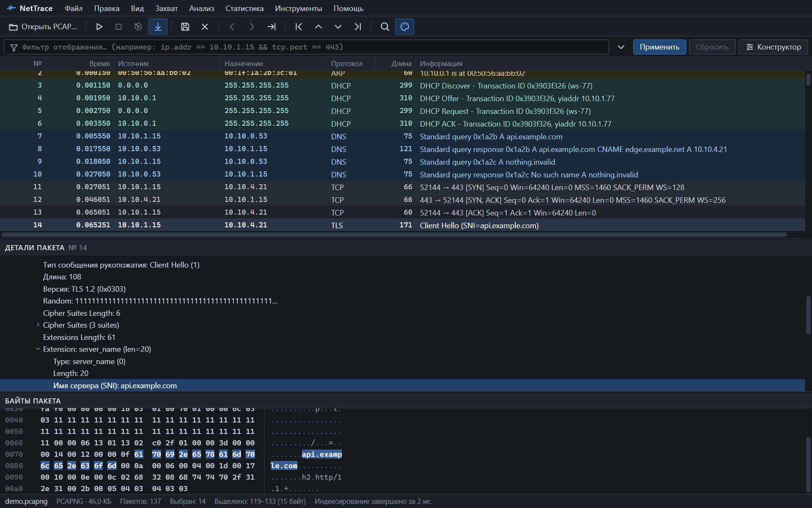This screenshot has width=812, height=508.
Task: Restart capture with the circular arrow icon
Action: pos(138,27)
